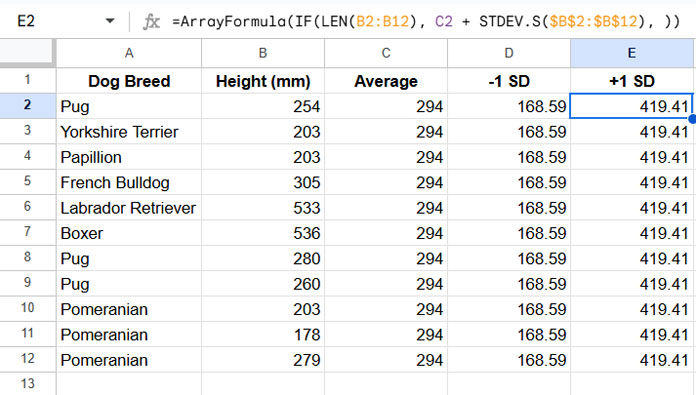
Task: Click Average 294 in Boxer row
Action: (x=386, y=233)
